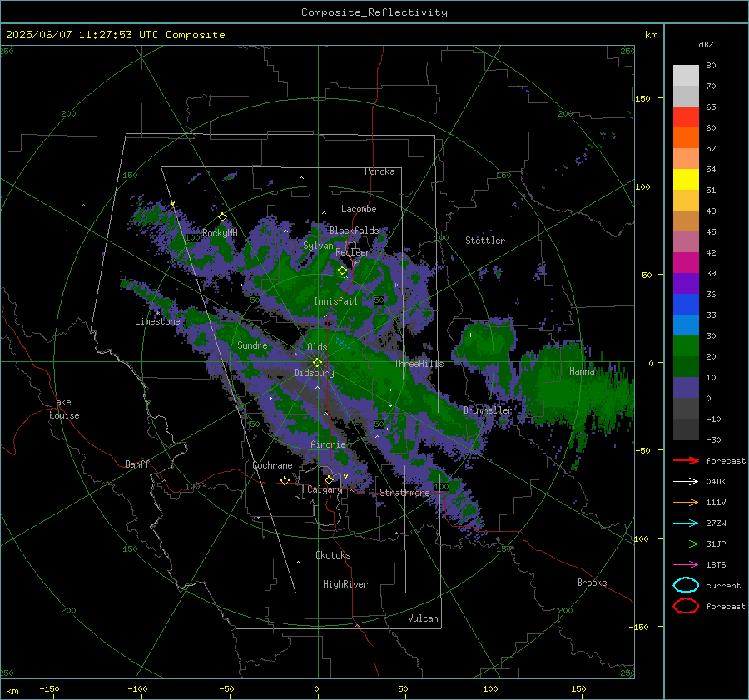The width and height of the screenshot is (749, 700).
Task: Pick the cyan 27ZW arrow icon
Action: point(686,523)
